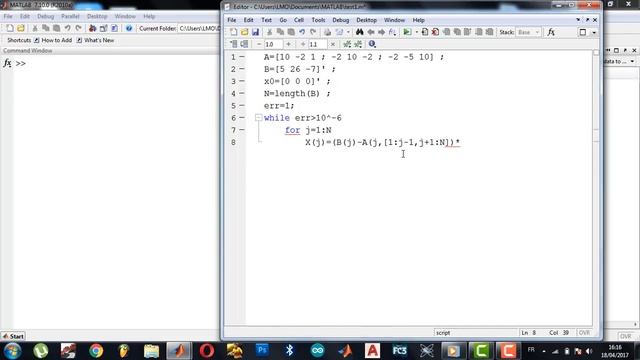Viewport: 640px width, 360px height.
Task: Undo the last edit in the Editor toolbar
Action: coord(302,32)
